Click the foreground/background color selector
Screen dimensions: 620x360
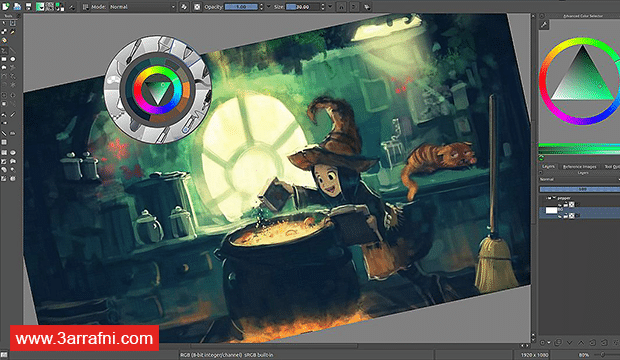pyautogui.click(x=59, y=7)
